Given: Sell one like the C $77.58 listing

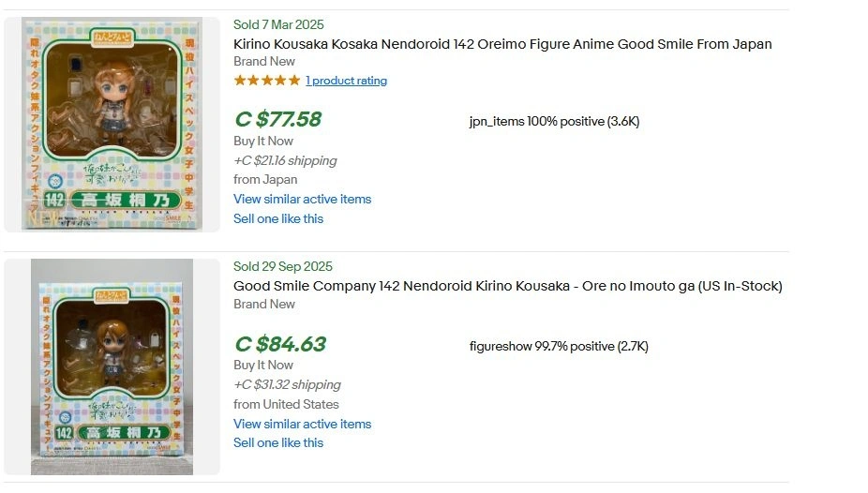Looking at the screenshot, I should click(x=278, y=218).
